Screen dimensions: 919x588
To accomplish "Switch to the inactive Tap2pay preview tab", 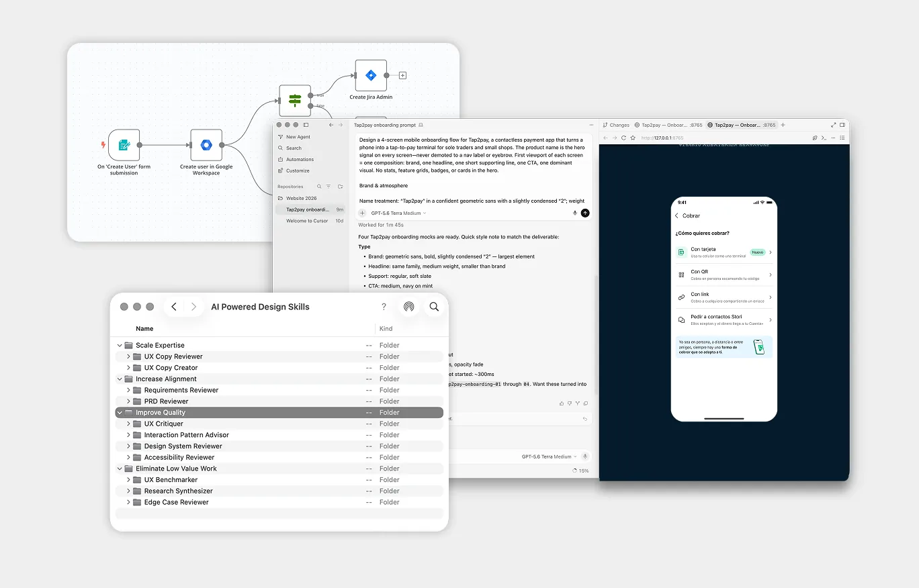I will tap(668, 125).
